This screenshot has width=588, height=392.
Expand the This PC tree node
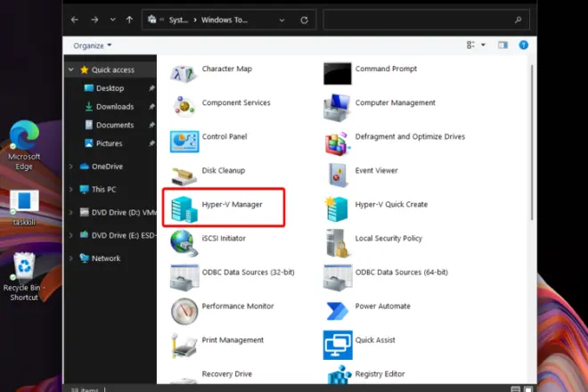click(71, 190)
